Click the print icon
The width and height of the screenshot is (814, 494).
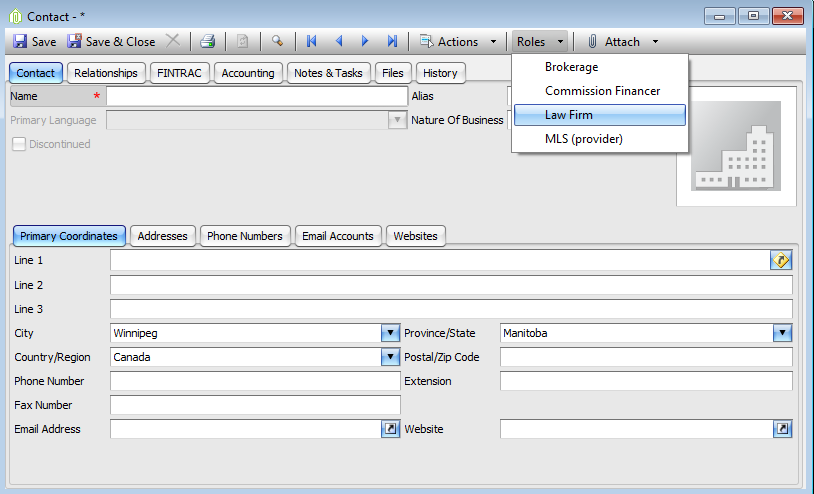[x=208, y=42]
